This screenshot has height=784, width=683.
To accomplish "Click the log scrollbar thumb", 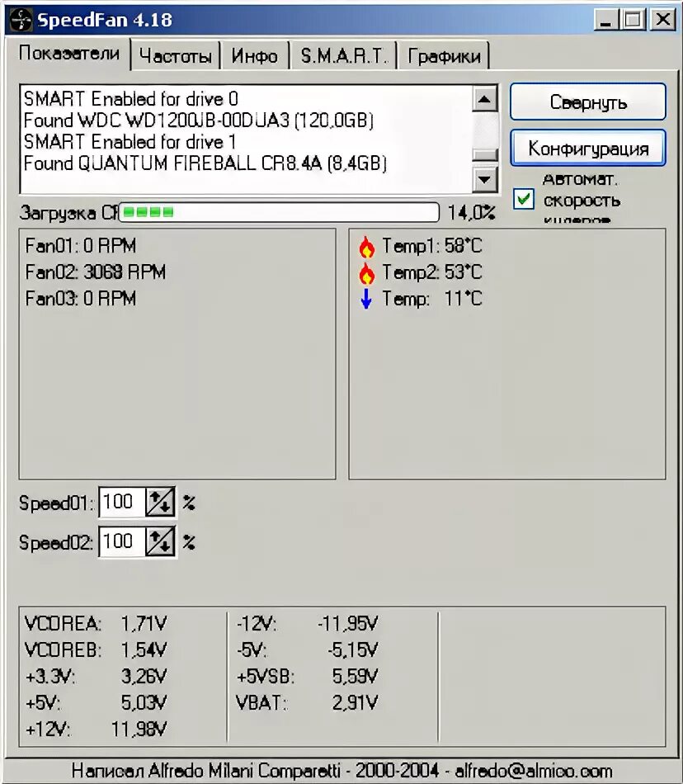I will (485, 154).
